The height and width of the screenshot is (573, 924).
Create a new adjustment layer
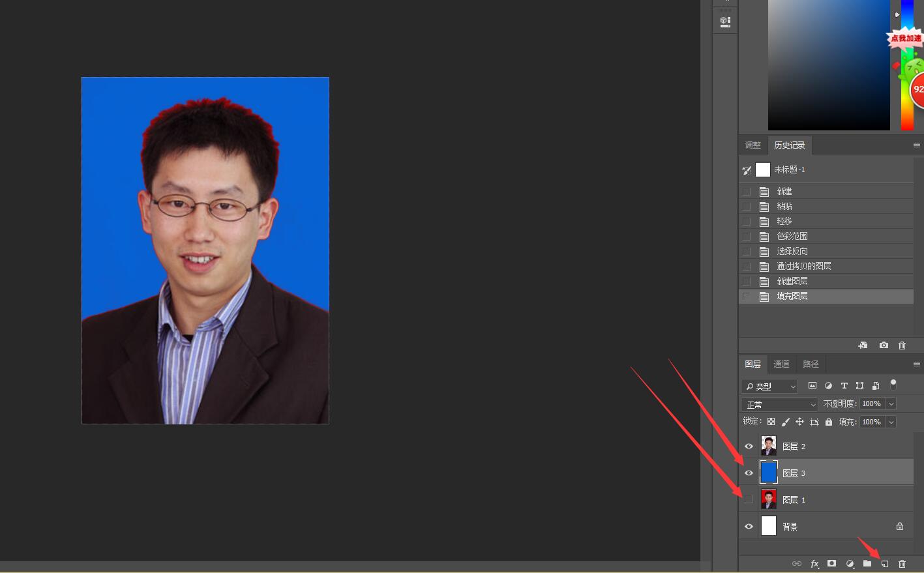(x=850, y=563)
